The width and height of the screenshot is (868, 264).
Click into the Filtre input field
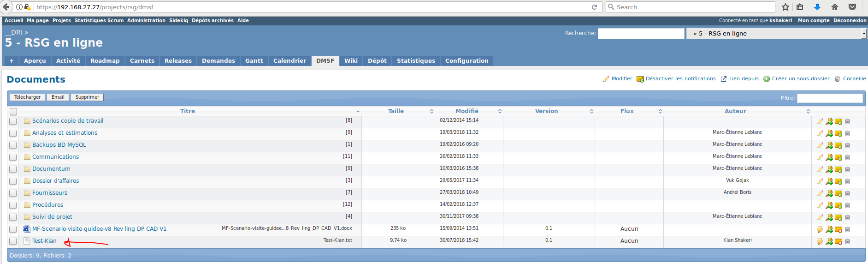pos(829,98)
